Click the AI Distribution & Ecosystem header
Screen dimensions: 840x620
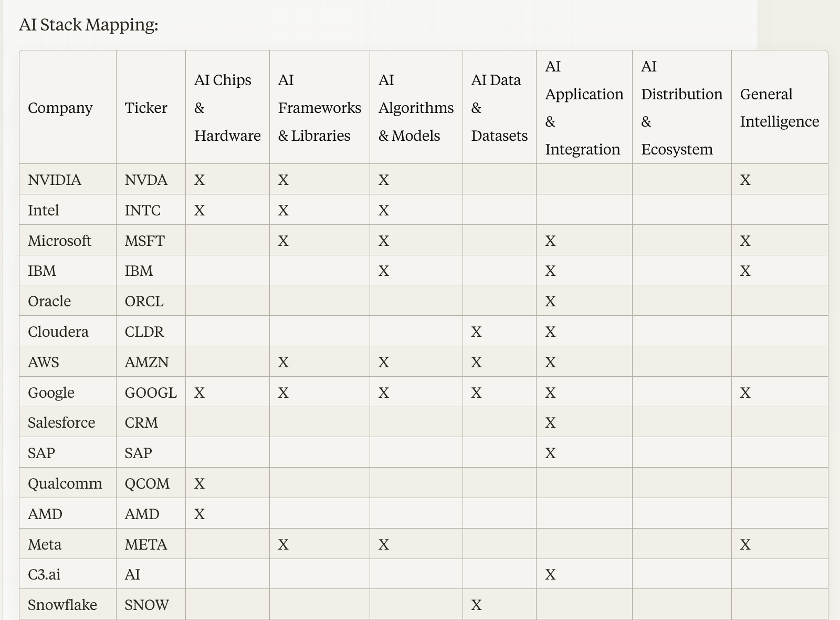tap(682, 108)
